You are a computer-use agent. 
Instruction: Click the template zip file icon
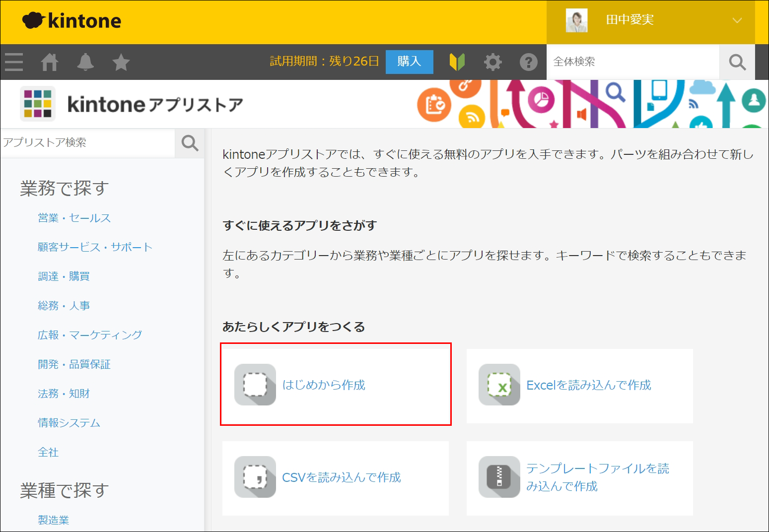(499, 477)
